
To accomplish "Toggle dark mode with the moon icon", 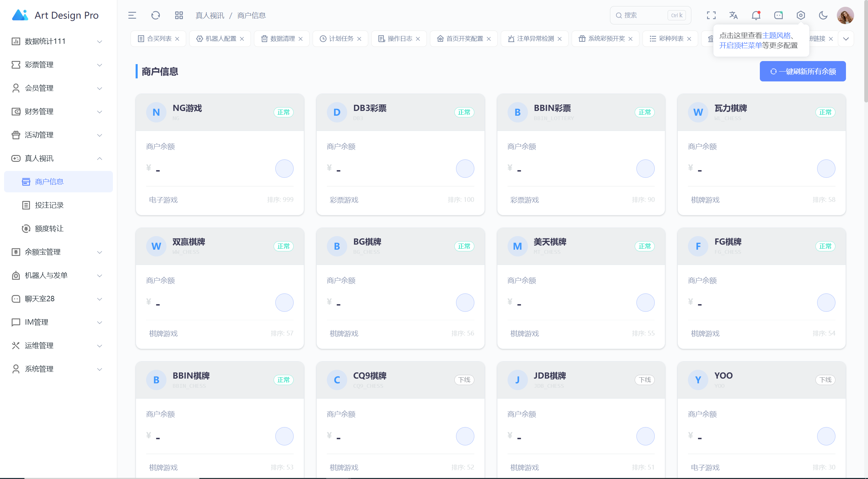I will pos(823,15).
